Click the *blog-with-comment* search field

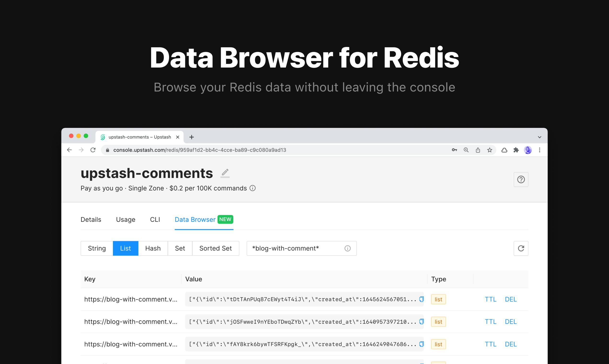(x=302, y=249)
